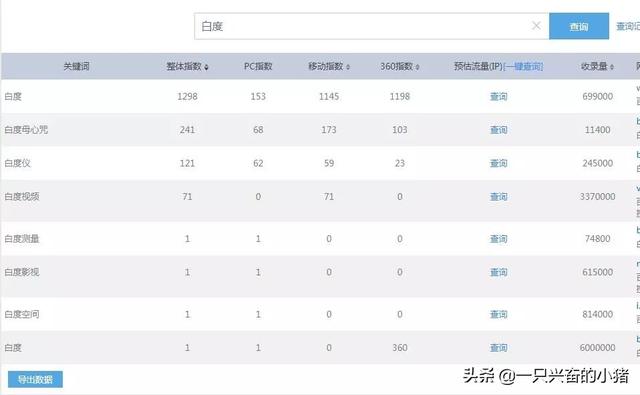Click indexed count 6000000
The width and height of the screenshot is (640, 395).
(x=598, y=348)
